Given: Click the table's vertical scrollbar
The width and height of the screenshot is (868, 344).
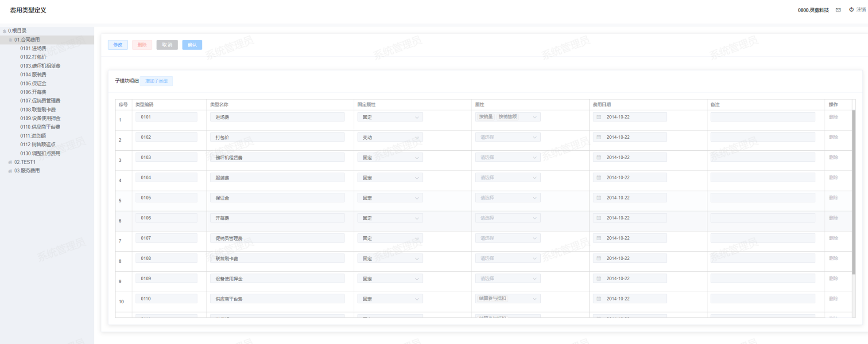Looking at the screenshot, I should [854, 192].
